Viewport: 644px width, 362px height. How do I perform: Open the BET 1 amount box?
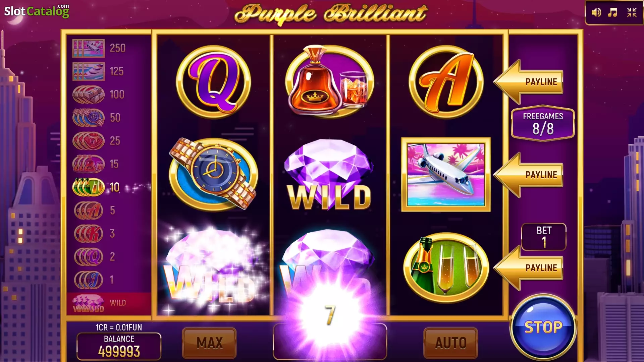(544, 237)
